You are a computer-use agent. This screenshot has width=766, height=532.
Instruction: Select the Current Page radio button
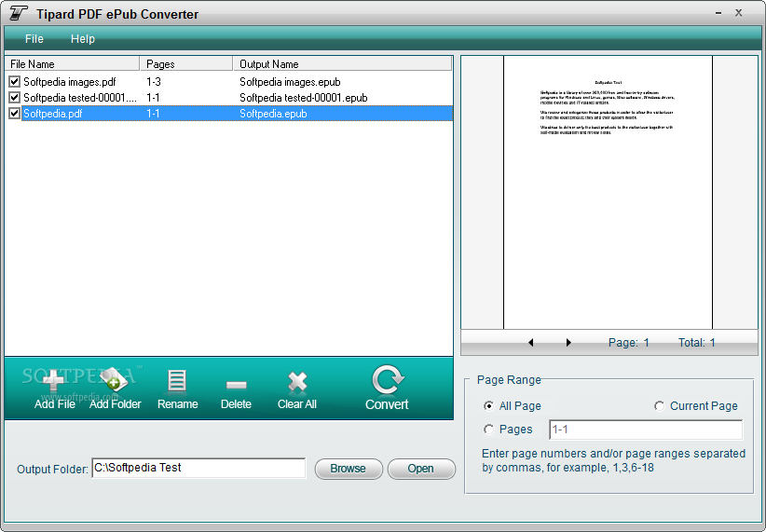point(660,406)
